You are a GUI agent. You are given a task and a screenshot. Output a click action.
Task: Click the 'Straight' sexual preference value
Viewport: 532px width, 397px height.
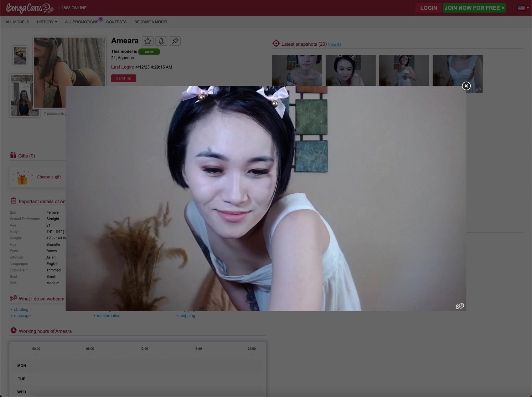[53, 219]
